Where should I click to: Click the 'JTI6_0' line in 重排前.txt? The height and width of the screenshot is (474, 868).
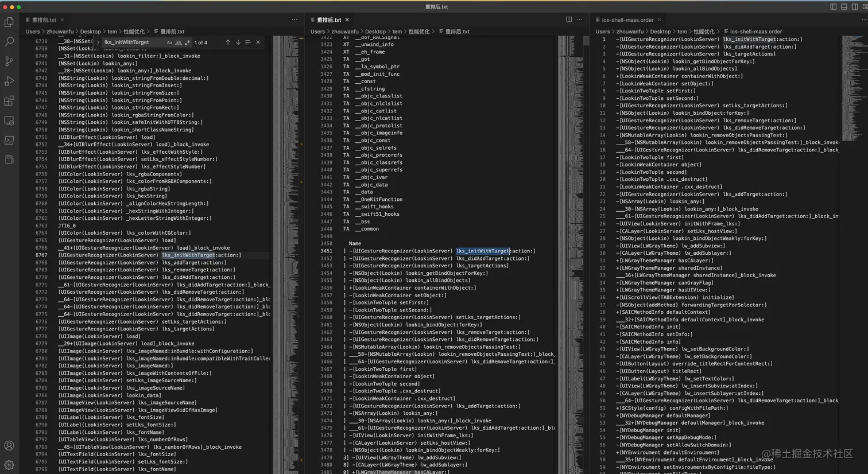click(67, 226)
